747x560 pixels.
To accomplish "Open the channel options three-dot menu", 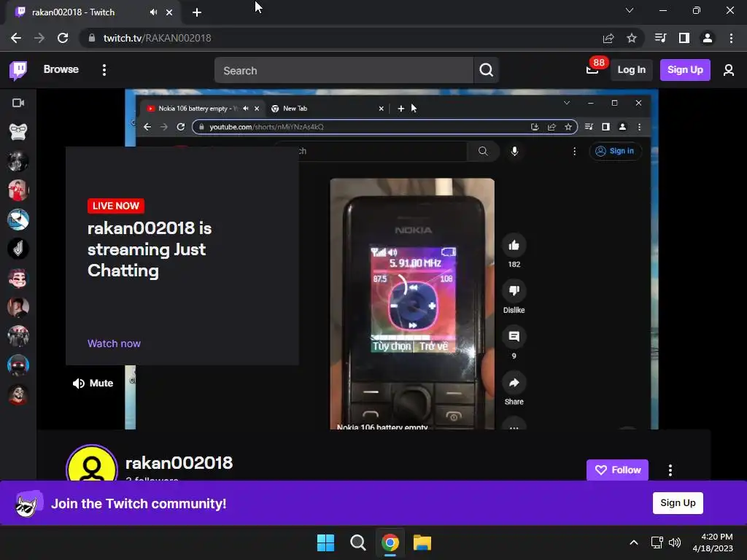I will pyautogui.click(x=670, y=470).
